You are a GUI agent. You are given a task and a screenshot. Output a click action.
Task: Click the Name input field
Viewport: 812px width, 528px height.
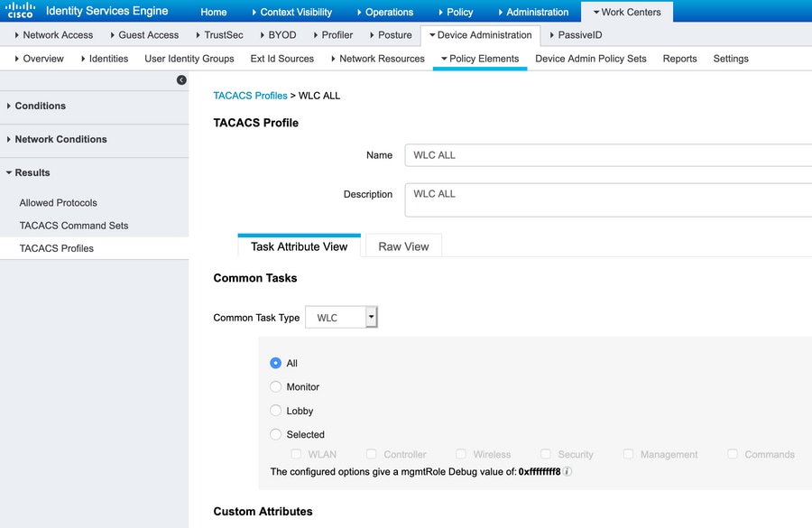tap(608, 155)
